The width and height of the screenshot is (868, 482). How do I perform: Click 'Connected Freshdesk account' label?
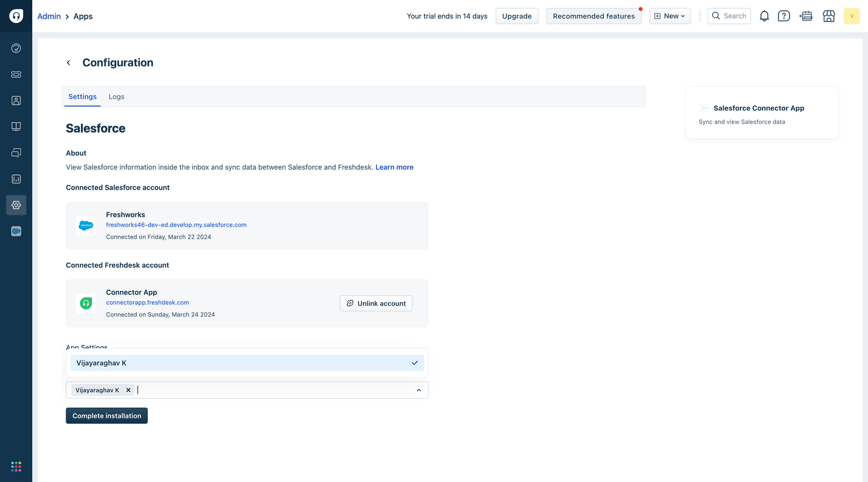pyautogui.click(x=117, y=265)
